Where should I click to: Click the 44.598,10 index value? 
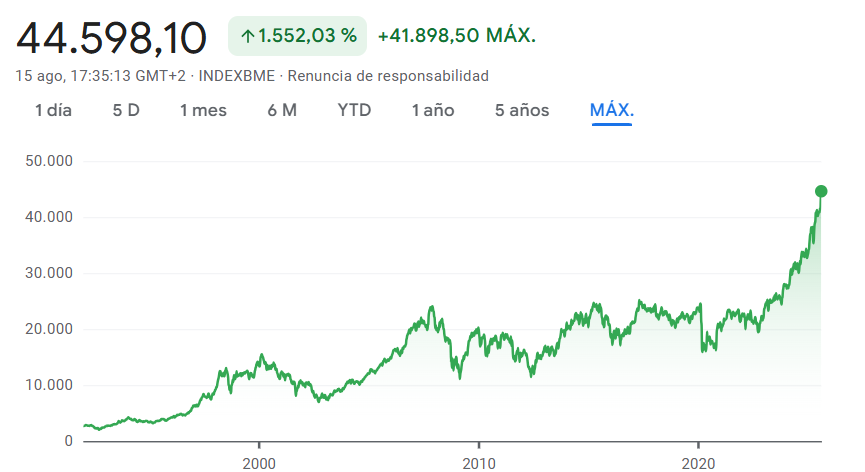[112, 38]
